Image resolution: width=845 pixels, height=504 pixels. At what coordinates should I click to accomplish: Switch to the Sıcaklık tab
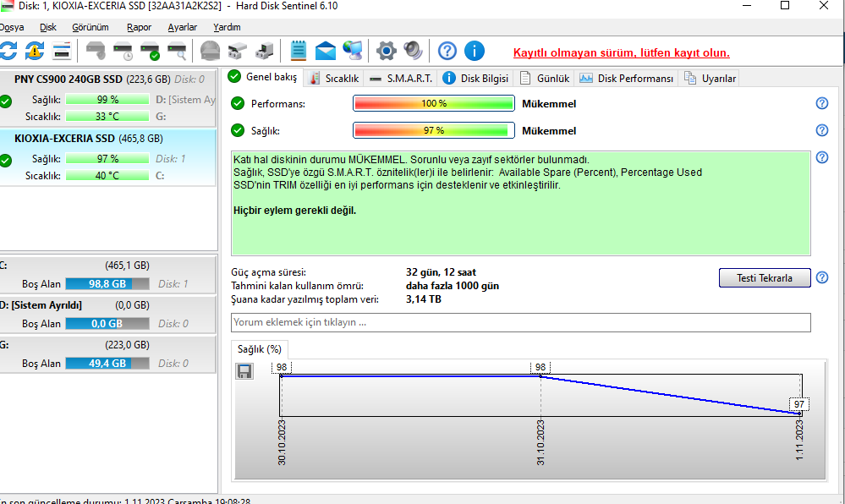click(335, 78)
